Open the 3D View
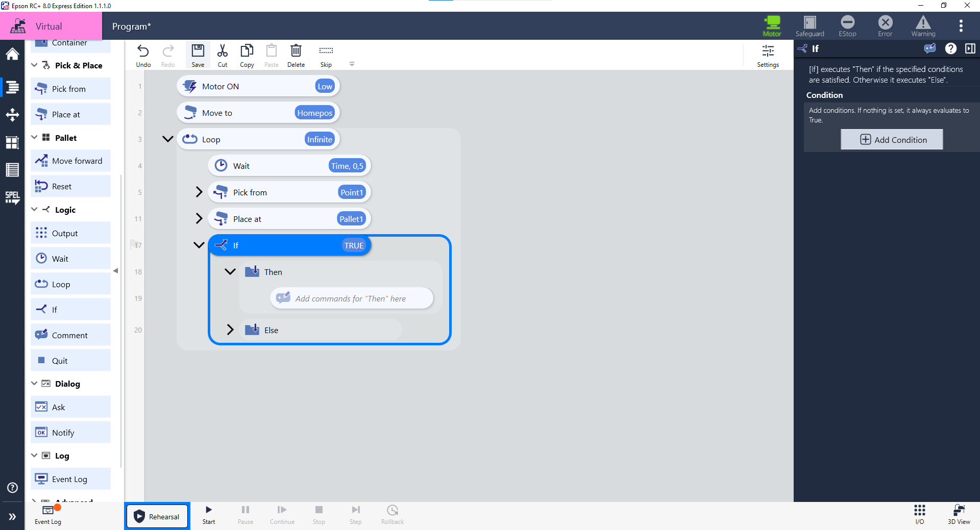 pyautogui.click(x=959, y=515)
